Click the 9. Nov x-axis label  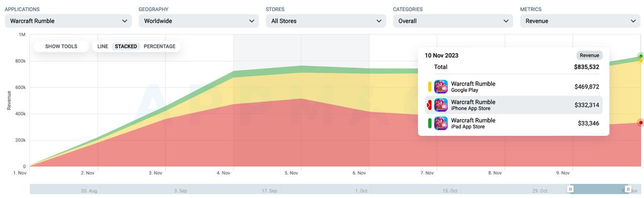click(563, 173)
